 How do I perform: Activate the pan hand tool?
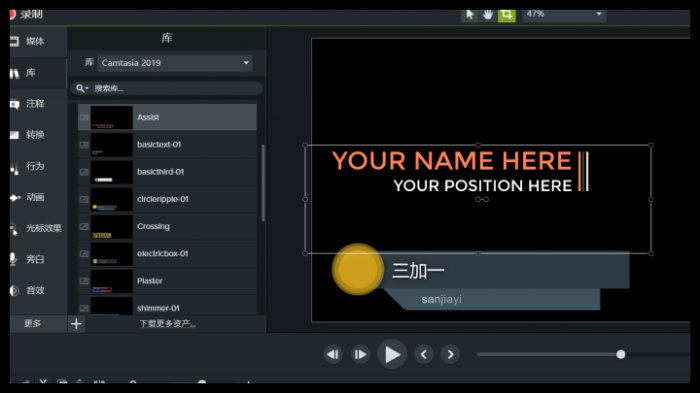pyautogui.click(x=488, y=15)
